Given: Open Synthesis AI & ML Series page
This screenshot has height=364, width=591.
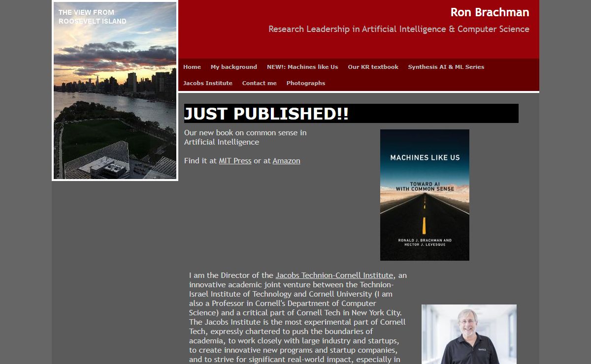Looking at the screenshot, I should pyautogui.click(x=446, y=67).
